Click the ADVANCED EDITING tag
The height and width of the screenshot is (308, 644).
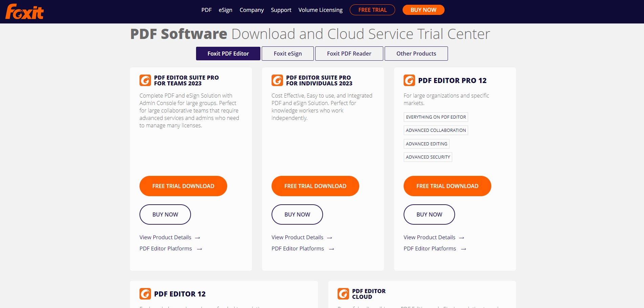(427, 144)
